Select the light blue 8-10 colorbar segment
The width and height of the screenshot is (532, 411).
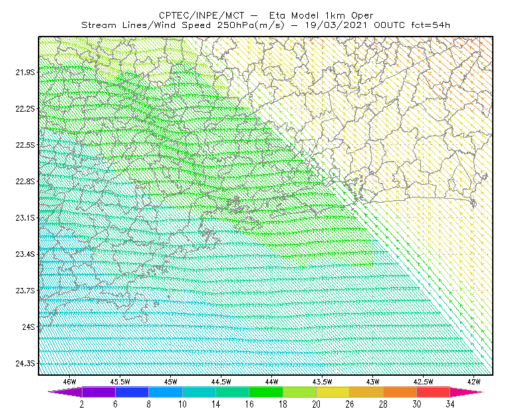pyautogui.click(x=166, y=392)
